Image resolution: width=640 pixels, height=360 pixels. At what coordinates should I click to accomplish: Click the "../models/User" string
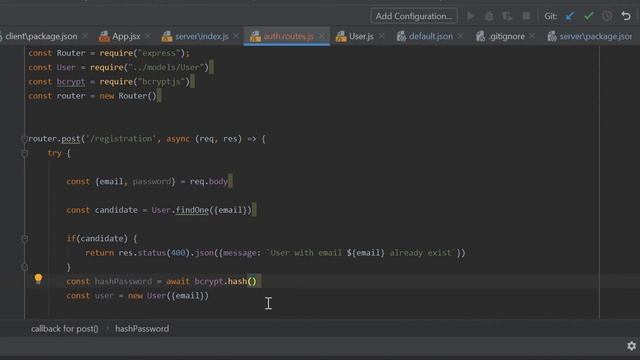tap(166, 67)
